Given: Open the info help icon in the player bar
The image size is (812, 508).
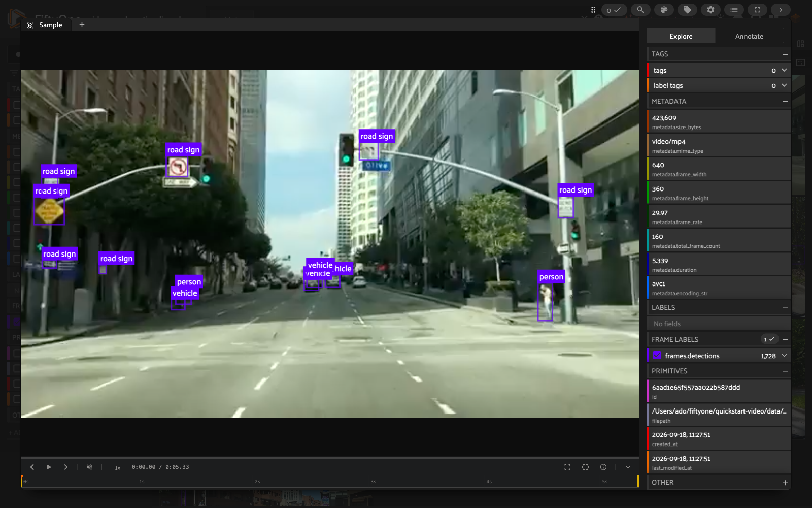Looking at the screenshot, I should (x=603, y=467).
